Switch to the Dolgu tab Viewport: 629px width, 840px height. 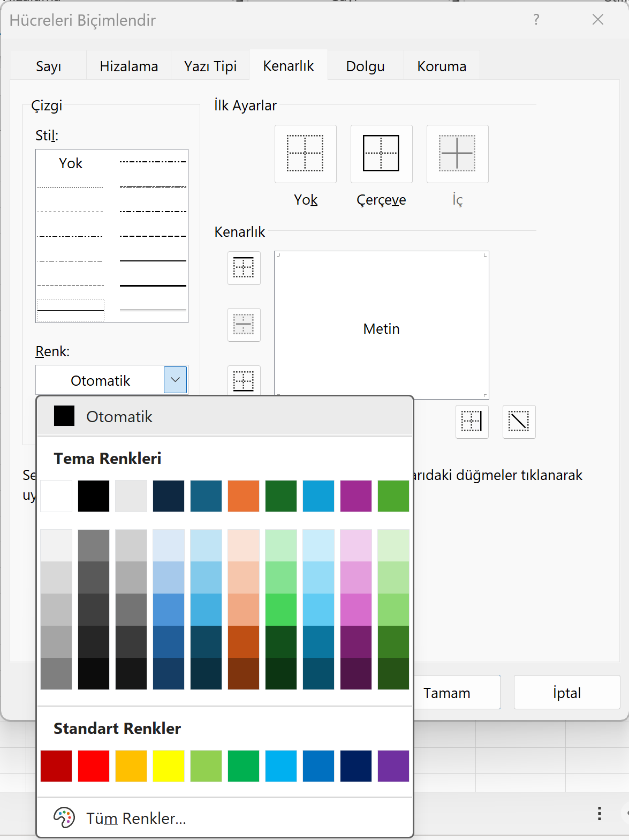tap(365, 66)
